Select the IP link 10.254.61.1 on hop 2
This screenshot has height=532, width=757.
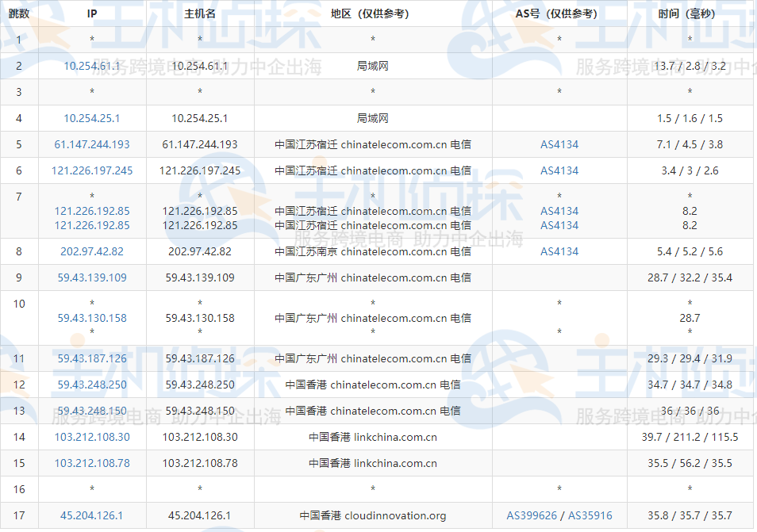point(93,66)
